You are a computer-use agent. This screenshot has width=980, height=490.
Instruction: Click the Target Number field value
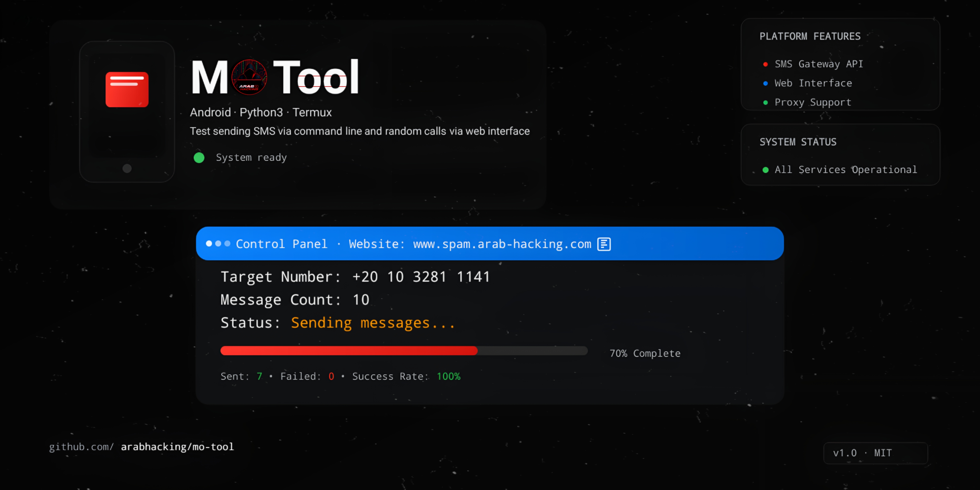coord(421,277)
